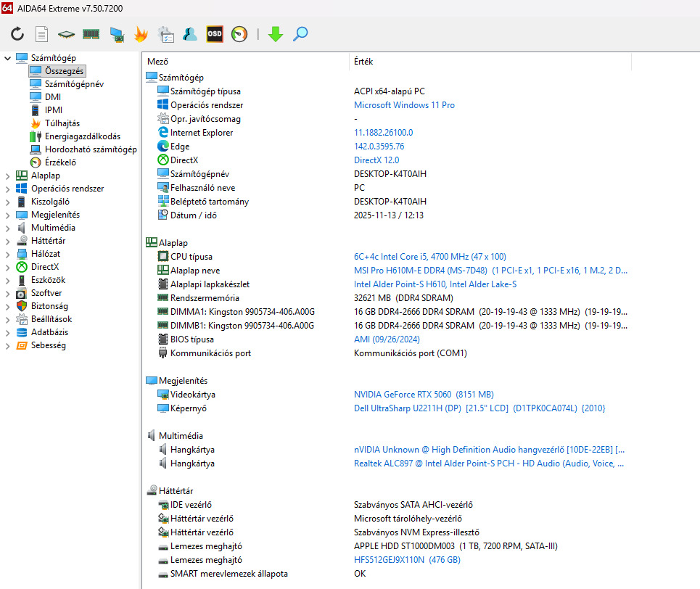Select Adatbázis in the tree

[x=49, y=332]
